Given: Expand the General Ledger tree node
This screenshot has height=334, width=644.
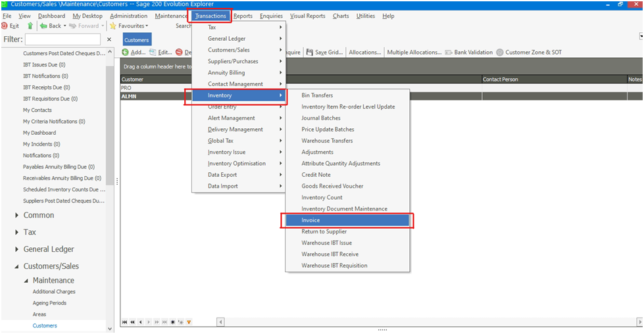Looking at the screenshot, I should [x=16, y=249].
